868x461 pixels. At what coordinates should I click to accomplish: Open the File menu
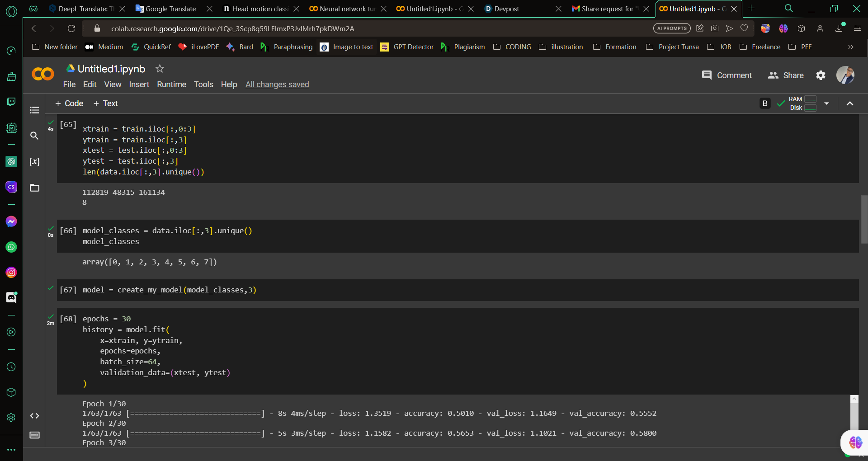point(69,85)
